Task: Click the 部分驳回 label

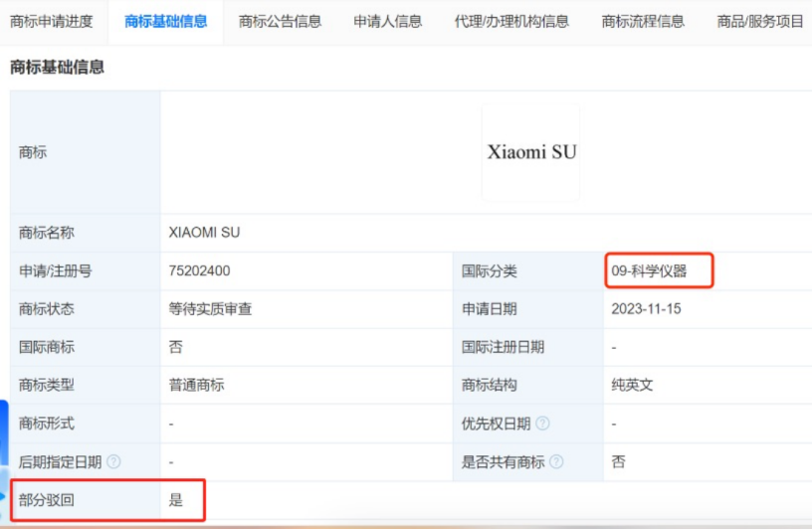Action: [x=47, y=500]
